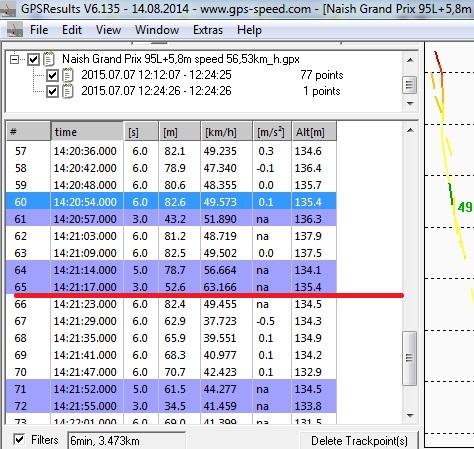The width and height of the screenshot is (474, 449).
Task: Select trackpoint time 14:20:42.000
Action: [85, 168]
